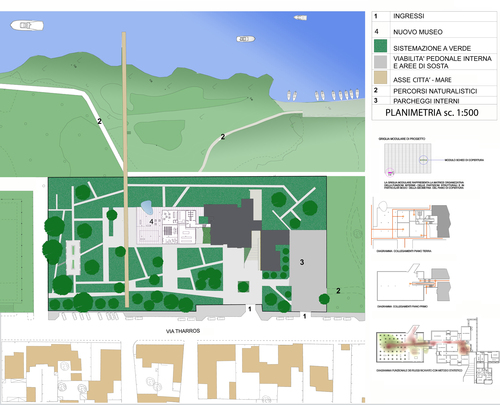
Task: Click the magenta circled module at the grid corner
Action: pyautogui.click(x=390, y=172)
